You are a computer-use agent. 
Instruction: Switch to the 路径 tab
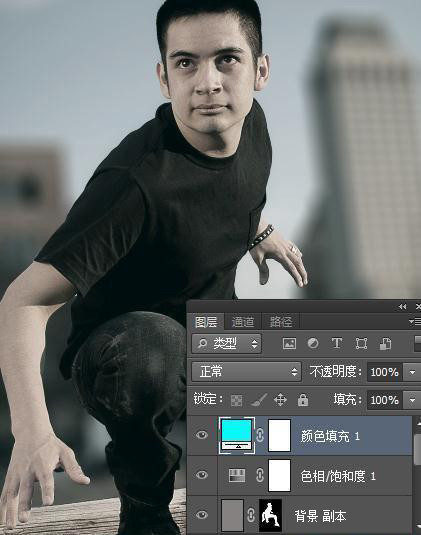280,322
